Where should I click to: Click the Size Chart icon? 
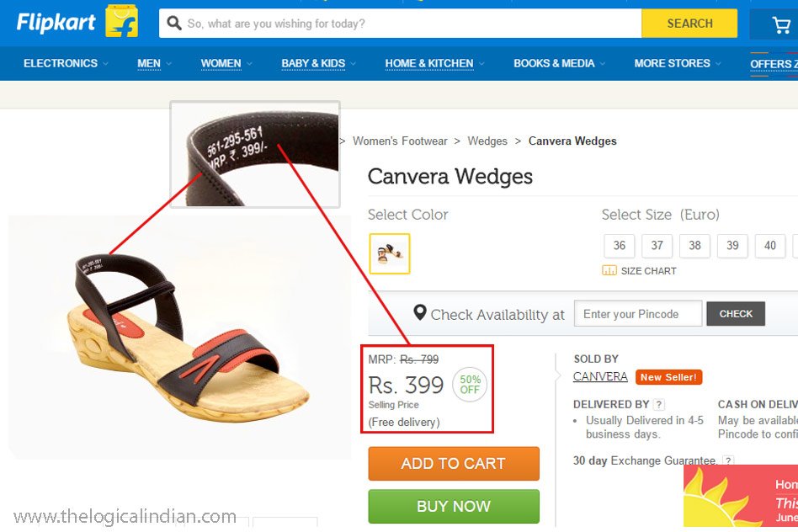coord(609,270)
